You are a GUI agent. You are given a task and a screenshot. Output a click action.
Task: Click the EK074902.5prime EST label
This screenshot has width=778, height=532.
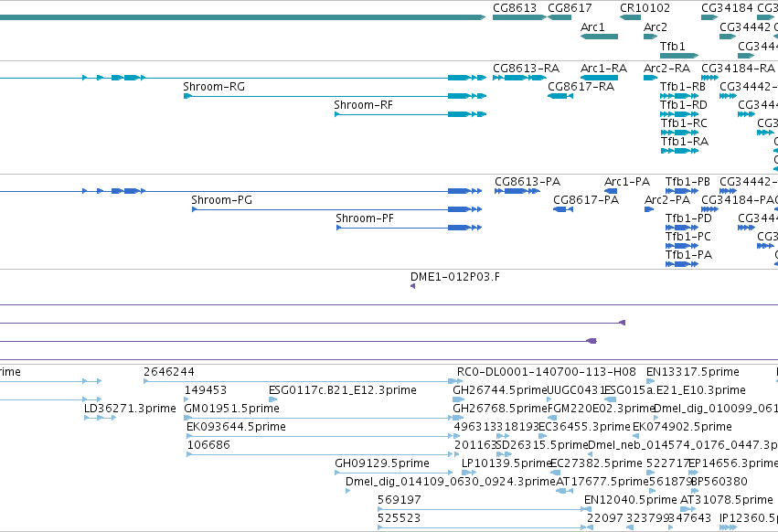(682, 427)
